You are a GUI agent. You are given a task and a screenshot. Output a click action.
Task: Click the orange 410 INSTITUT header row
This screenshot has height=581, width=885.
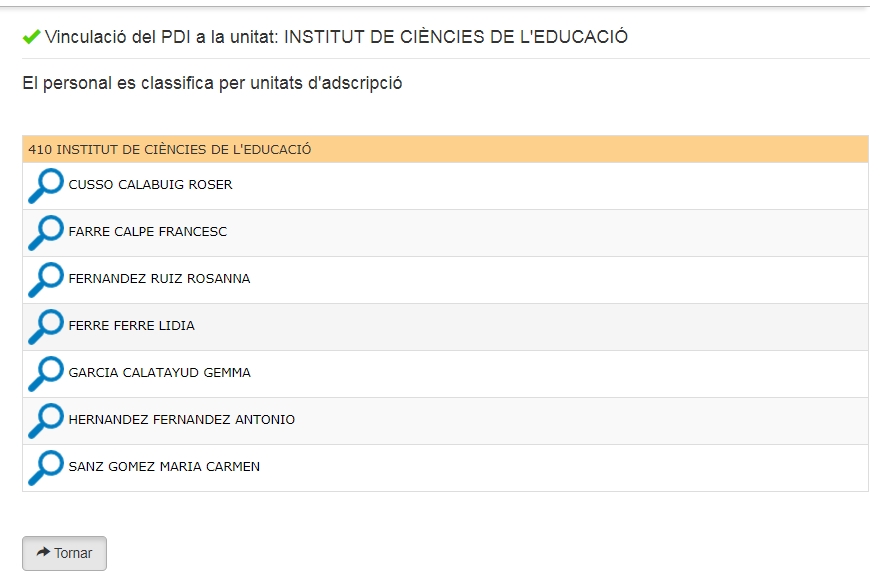point(445,150)
